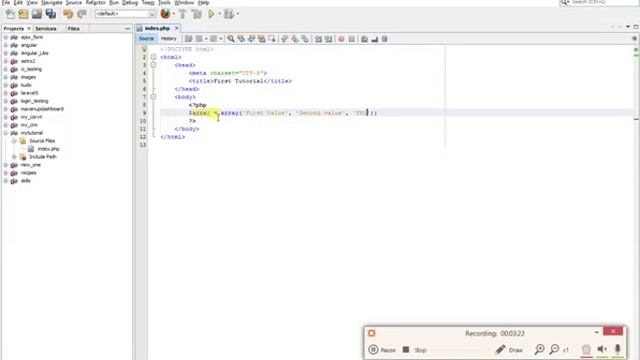
Task: Click the New File toolbar icon
Action: click(x=10, y=14)
